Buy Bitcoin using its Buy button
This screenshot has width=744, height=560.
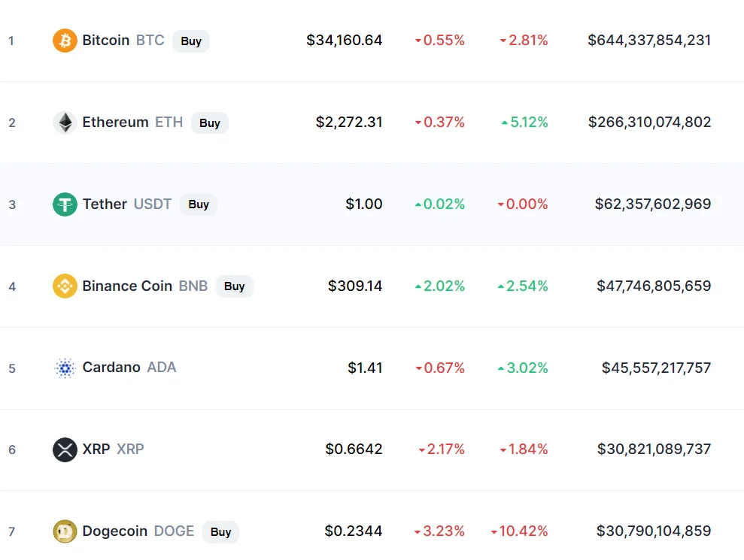coord(191,41)
